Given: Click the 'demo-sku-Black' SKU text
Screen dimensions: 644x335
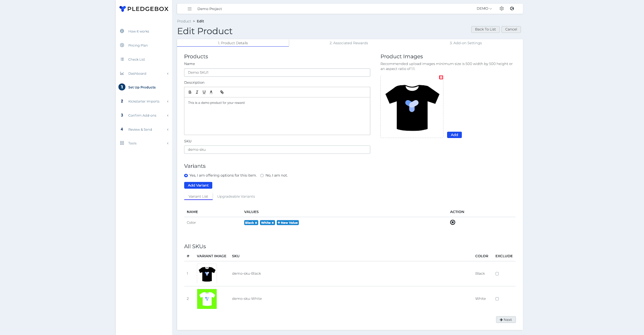Looking at the screenshot, I should 246,273.
